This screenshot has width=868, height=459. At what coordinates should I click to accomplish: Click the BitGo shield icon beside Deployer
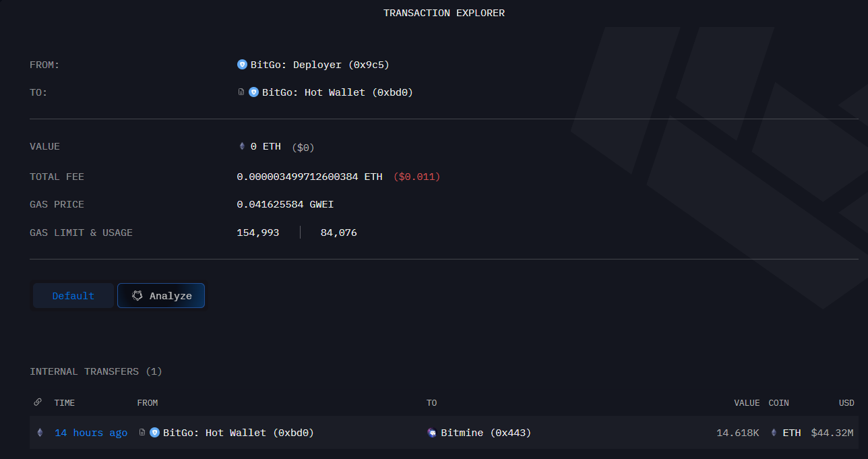tap(242, 65)
